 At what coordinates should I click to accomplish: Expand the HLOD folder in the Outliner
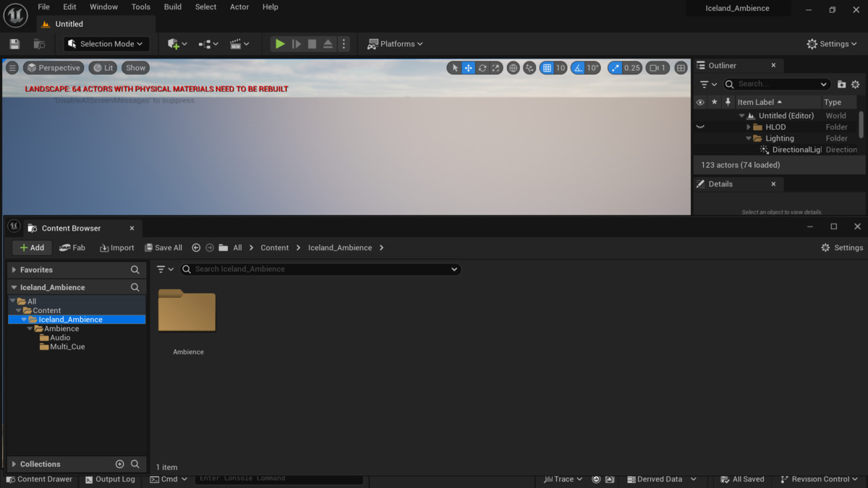(x=749, y=127)
